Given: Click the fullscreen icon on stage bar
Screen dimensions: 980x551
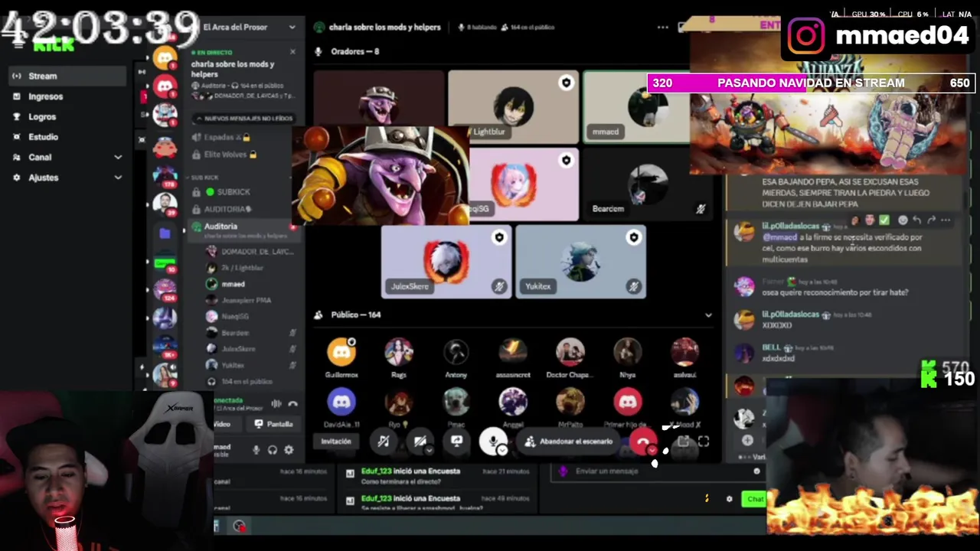Looking at the screenshot, I should pyautogui.click(x=704, y=442).
